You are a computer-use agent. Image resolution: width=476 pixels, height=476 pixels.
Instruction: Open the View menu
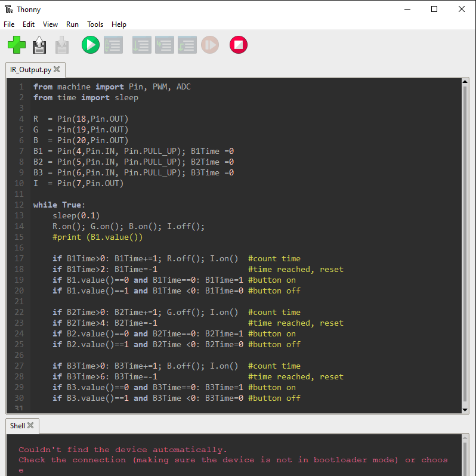(x=50, y=24)
